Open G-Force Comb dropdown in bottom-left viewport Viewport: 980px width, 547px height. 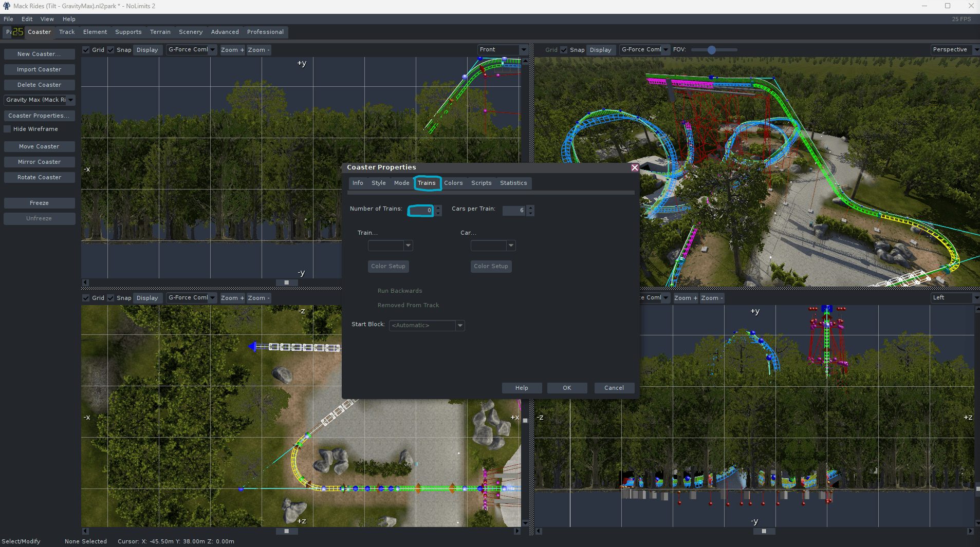(x=191, y=298)
